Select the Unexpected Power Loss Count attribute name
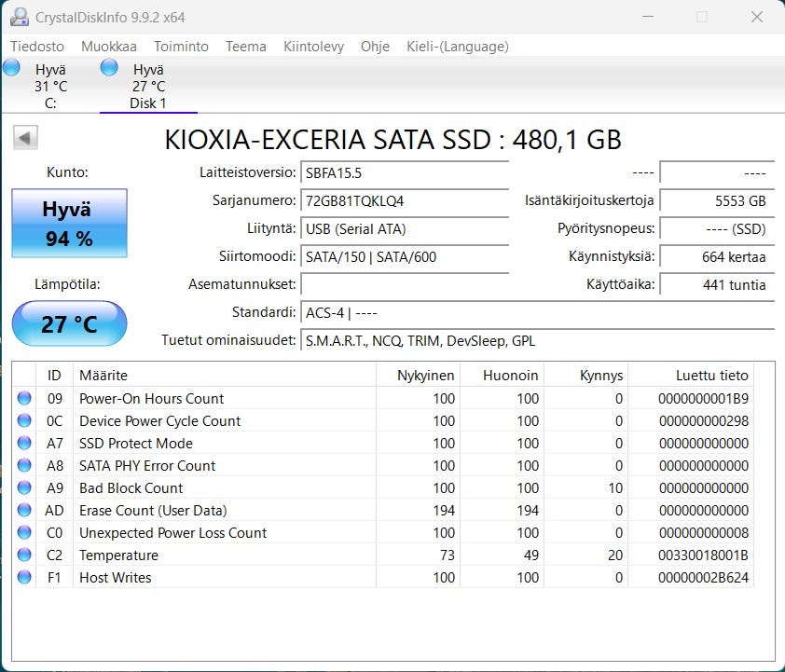Screen dimensions: 785x672 coord(172,533)
